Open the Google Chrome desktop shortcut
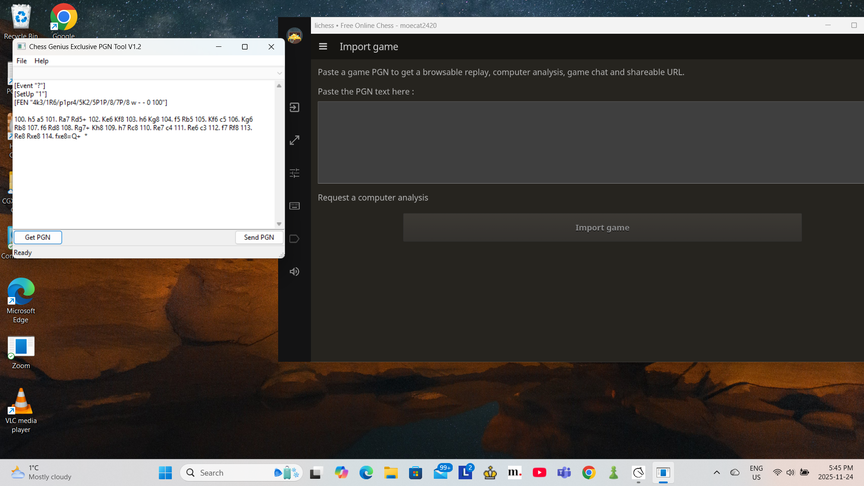This screenshot has height=486, width=864. point(63,21)
